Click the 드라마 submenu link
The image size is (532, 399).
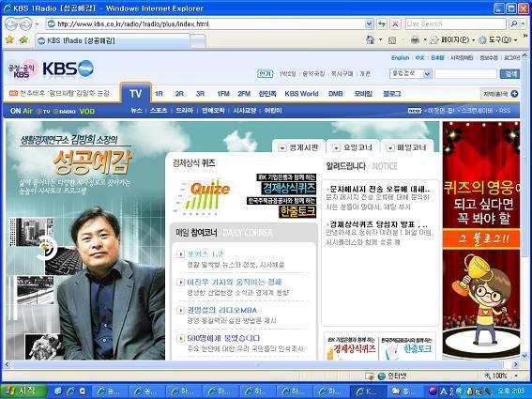(185, 111)
